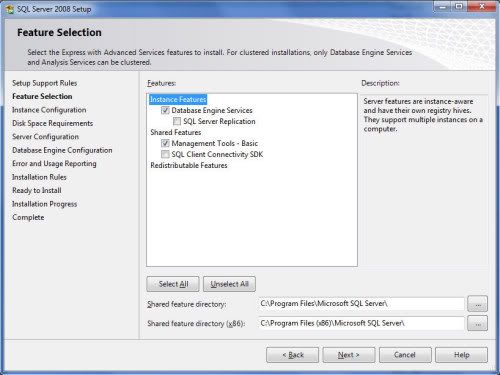
Task: Check SQL Client Connectivity SDK checkbox
Action: coord(165,154)
